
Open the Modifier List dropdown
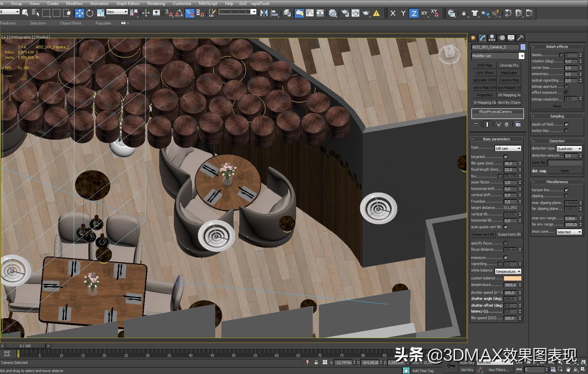498,56
